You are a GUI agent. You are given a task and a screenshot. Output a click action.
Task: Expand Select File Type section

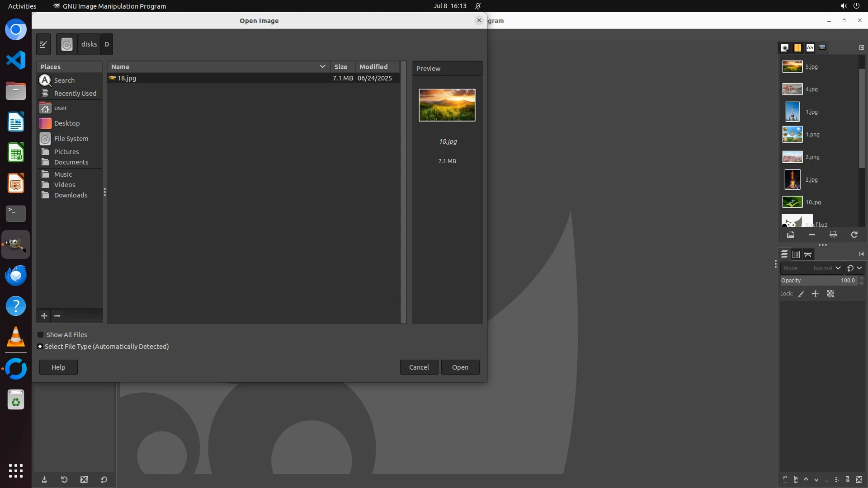click(x=40, y=347)
